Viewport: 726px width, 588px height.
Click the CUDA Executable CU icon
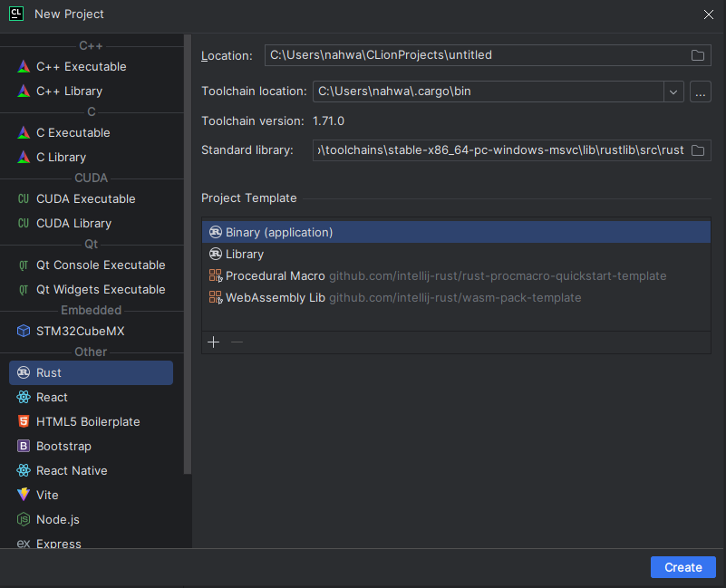[x=24, y=199]
